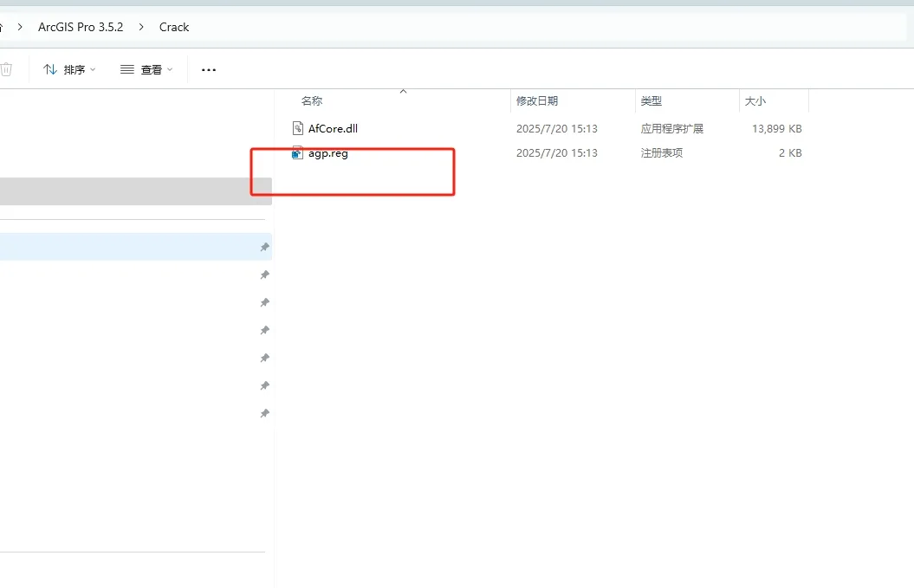The width and height of the screenshot is (914, 588).
Task: Click the delete trash icon
Action: 6,69
